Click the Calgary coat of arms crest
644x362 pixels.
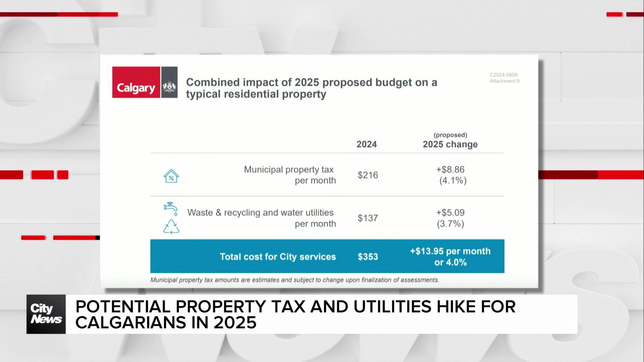coord(169,82)
